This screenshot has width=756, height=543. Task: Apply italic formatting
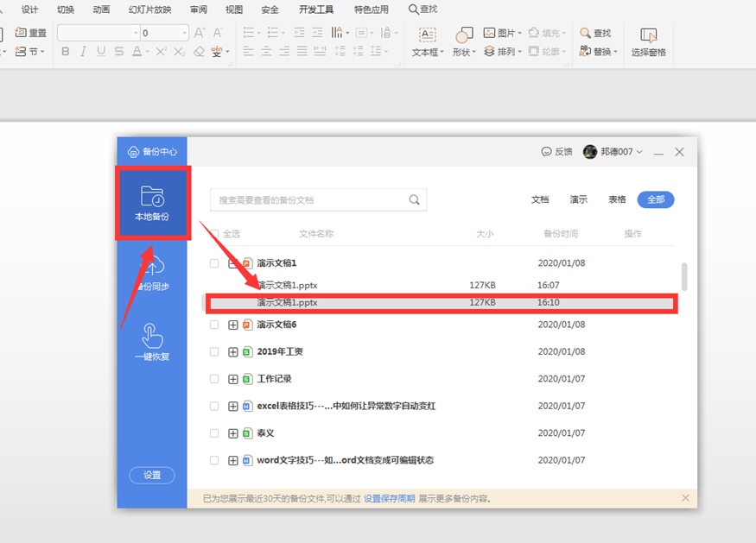(83, 52)
